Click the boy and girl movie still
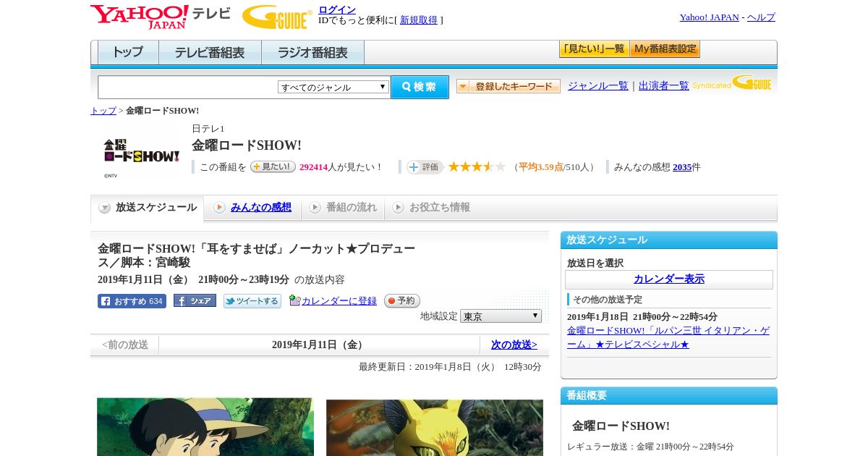Viewport: 868px width, 456px height. (x=205, y=427)
